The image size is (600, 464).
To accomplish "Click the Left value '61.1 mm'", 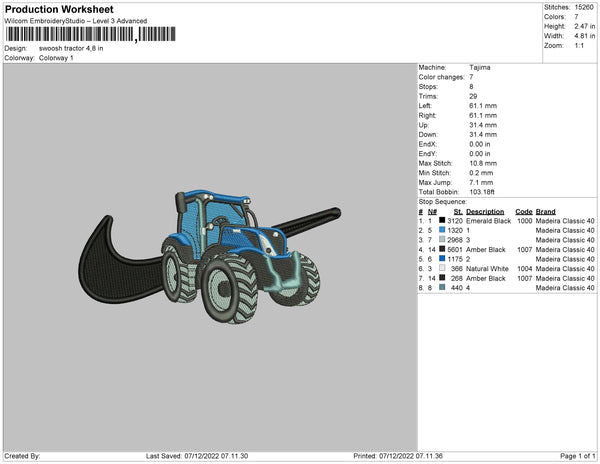I will point(483,106).
